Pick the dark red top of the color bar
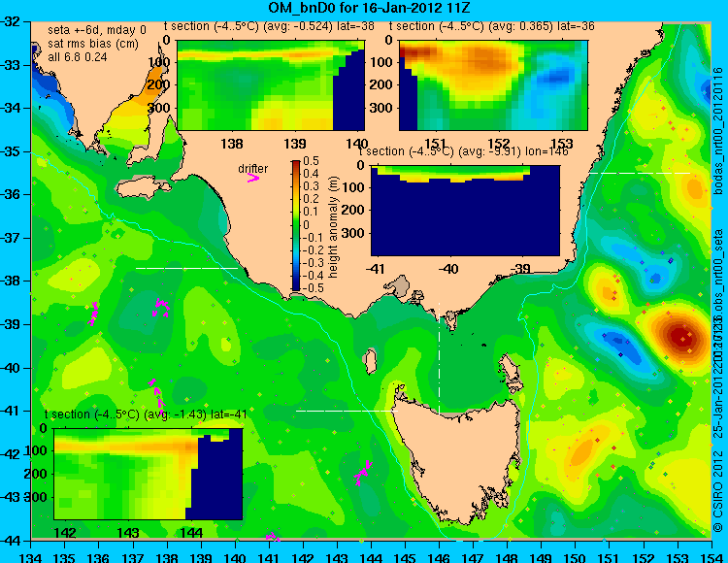 click(296, 163)
